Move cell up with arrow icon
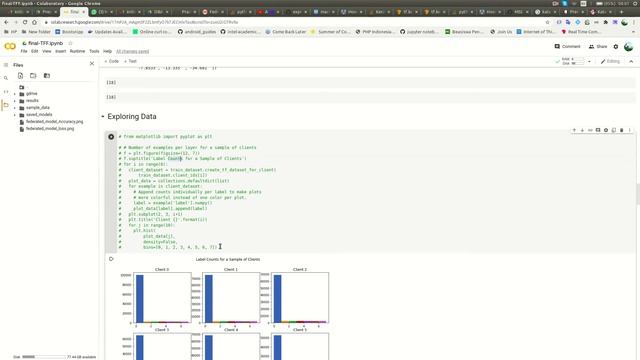The image size is (640, 360). pos(574,130)
